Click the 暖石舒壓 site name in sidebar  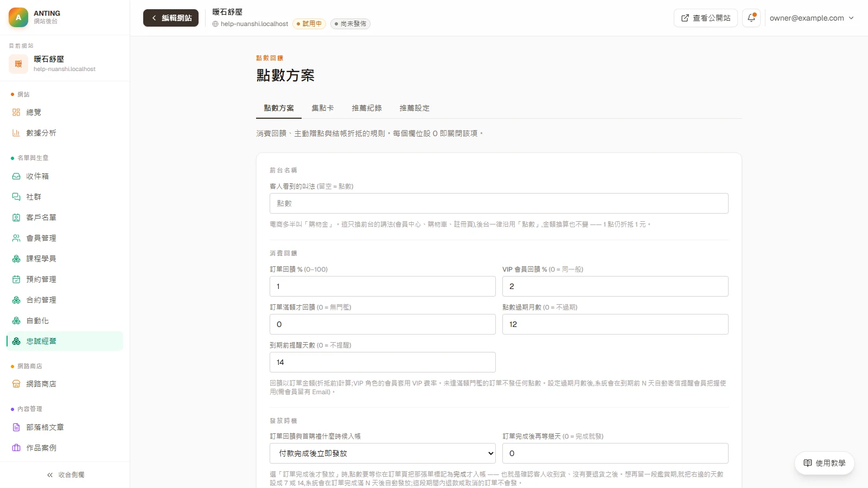(49, 59)
